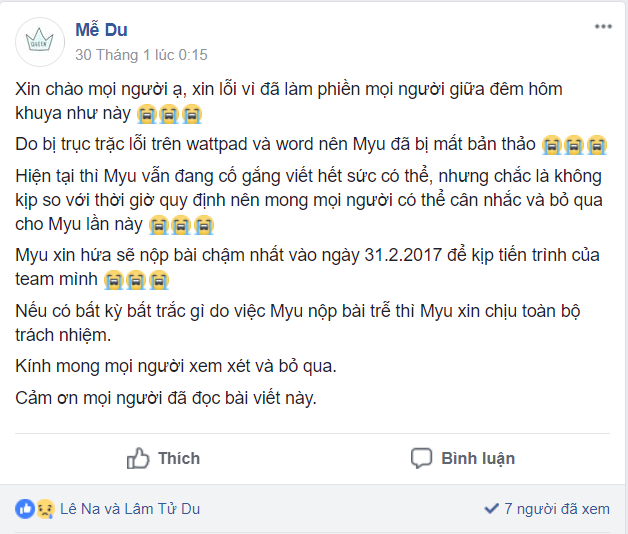Open the three-dot post options menu

tap(603, 27)
